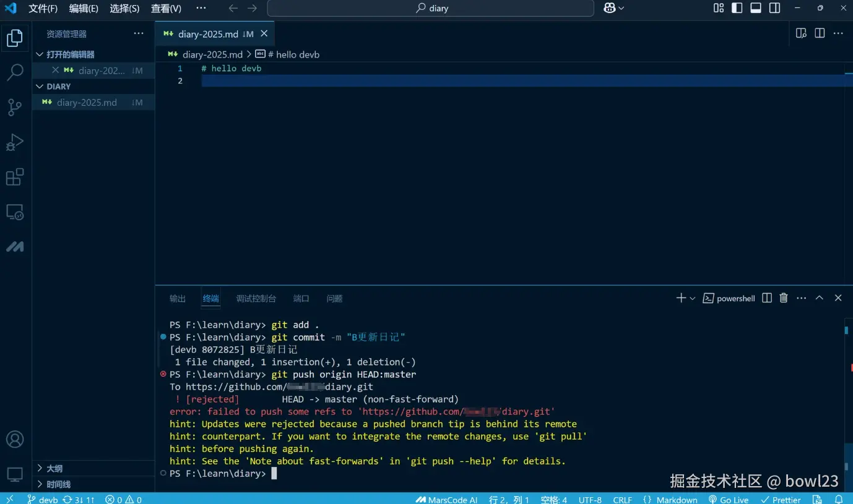The image size is (853, 504).
Task: Synchronize changes 3↓ 1↑ in status bar
Action: [x=78, y=499]
